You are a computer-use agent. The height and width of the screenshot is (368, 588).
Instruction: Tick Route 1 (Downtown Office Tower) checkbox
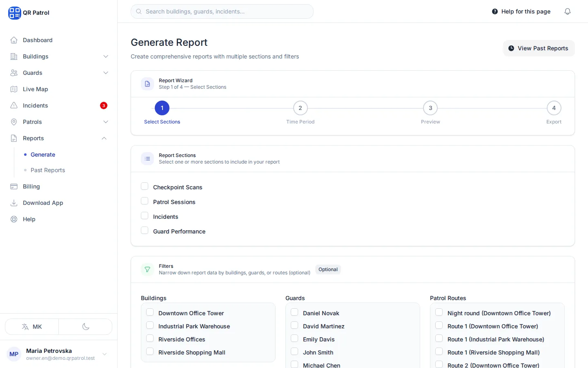tap(439, 325)
